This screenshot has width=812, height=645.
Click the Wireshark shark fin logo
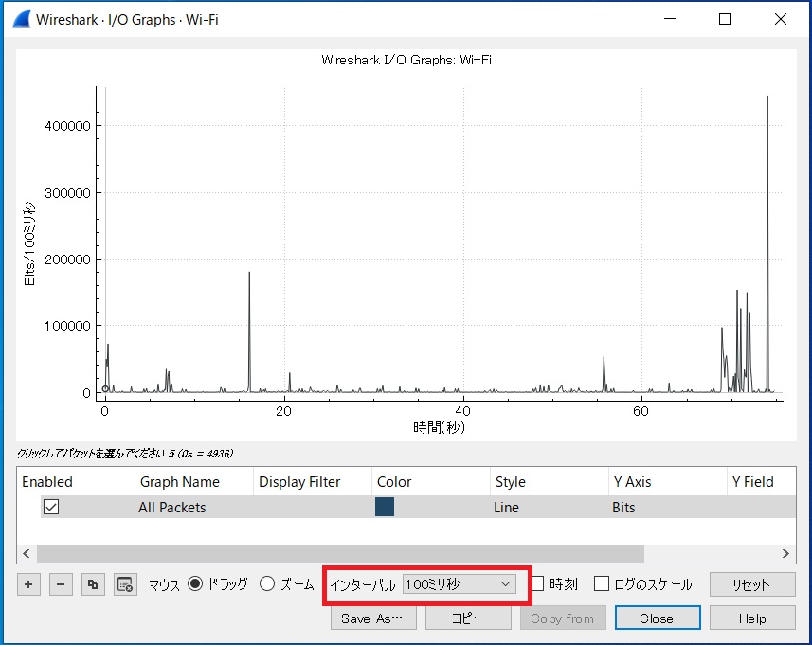point(21,20)
